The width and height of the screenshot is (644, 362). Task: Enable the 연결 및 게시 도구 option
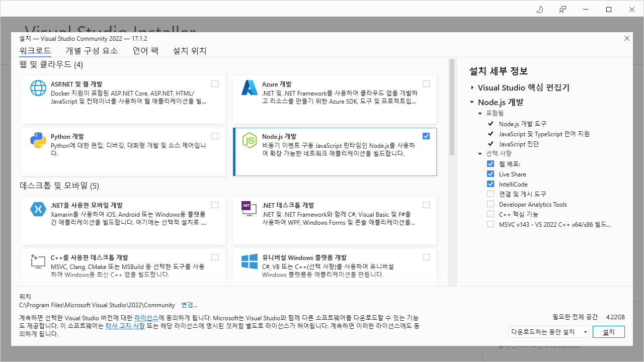pos(491,194)
